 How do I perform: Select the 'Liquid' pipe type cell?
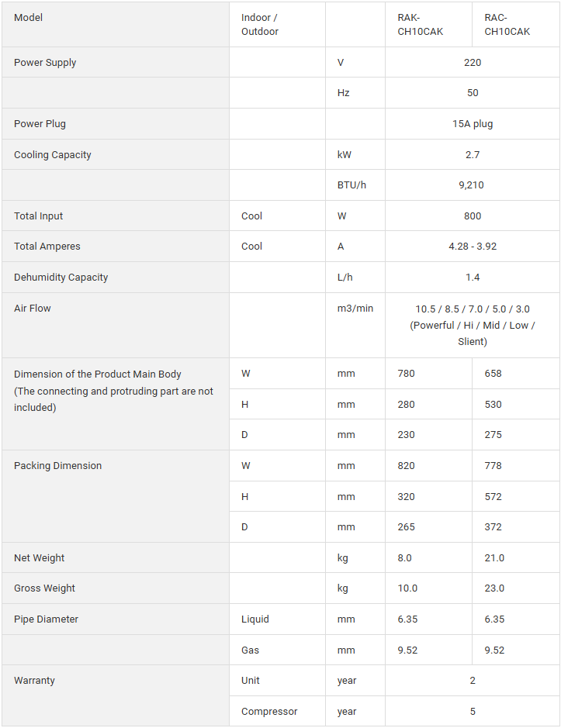coord(255,619)
